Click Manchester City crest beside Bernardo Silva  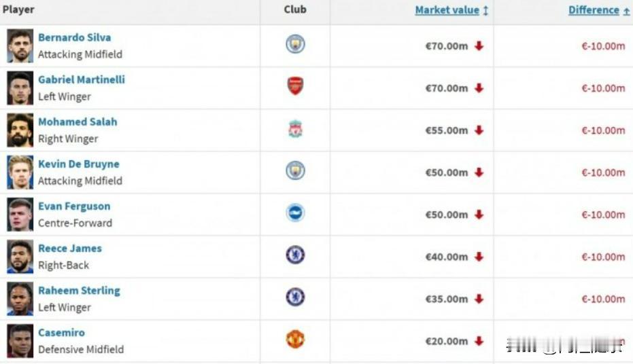point(295,44)
